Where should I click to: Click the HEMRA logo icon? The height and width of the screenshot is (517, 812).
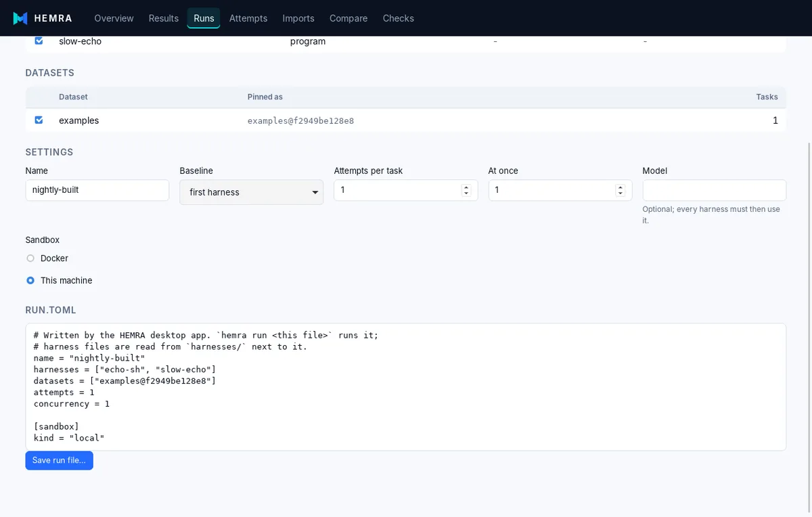click(x=20, y=18)
